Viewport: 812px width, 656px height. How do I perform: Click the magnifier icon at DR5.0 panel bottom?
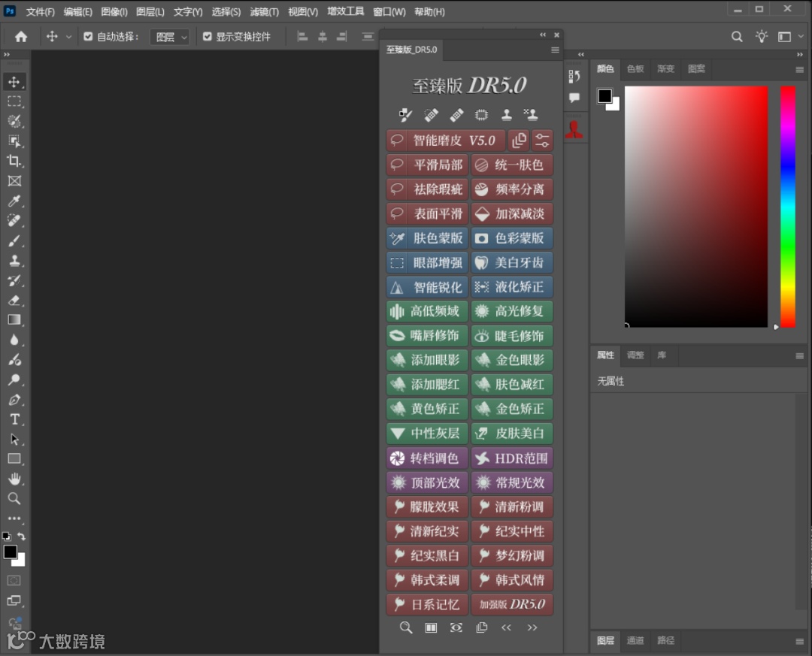(x=406, y=627)
